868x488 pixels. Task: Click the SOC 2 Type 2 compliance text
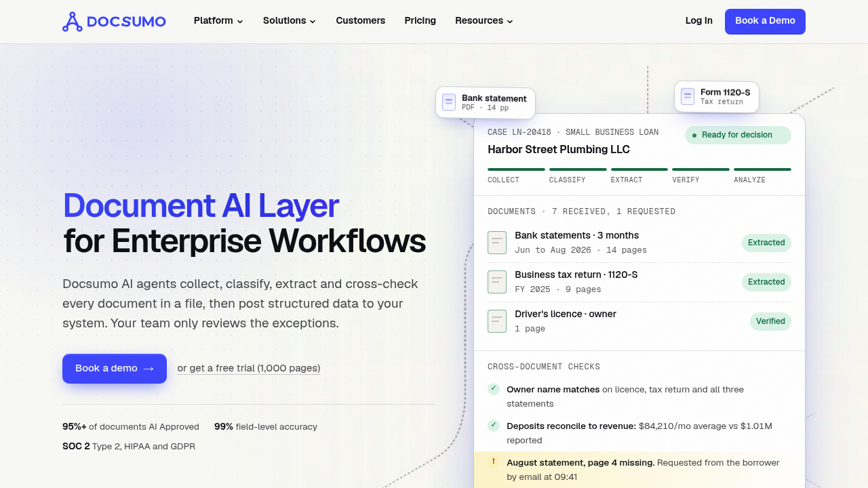click(x=129, y=447)
